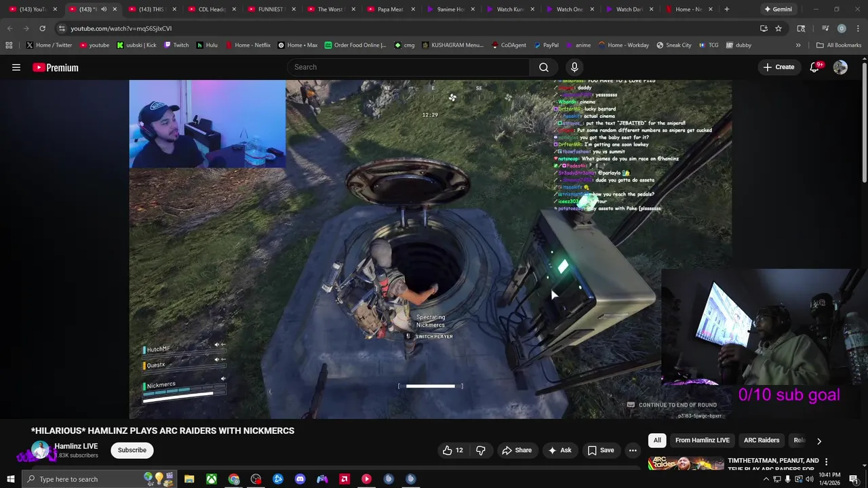
Task: Open Discord from the taskbar
Action: pos(300,479)
